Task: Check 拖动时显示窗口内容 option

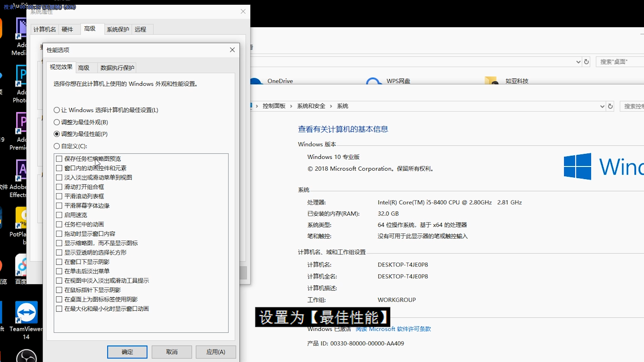Action: pos(59,234)
